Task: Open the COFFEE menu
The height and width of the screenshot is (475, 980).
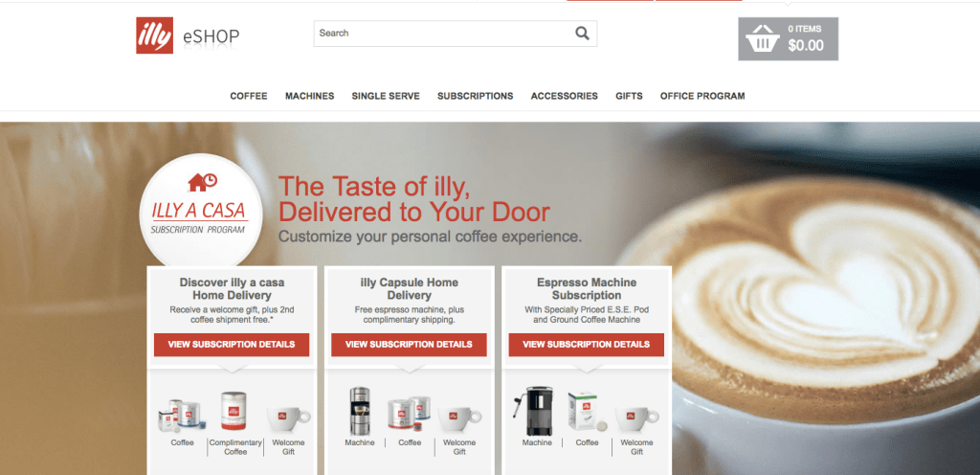Action: (249, 97)
